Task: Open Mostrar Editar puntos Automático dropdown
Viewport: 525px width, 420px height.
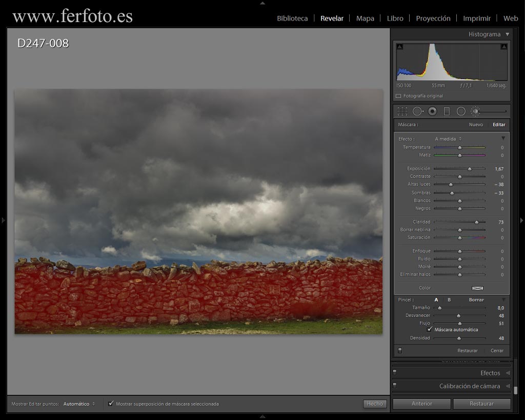Action: (79, 404)
